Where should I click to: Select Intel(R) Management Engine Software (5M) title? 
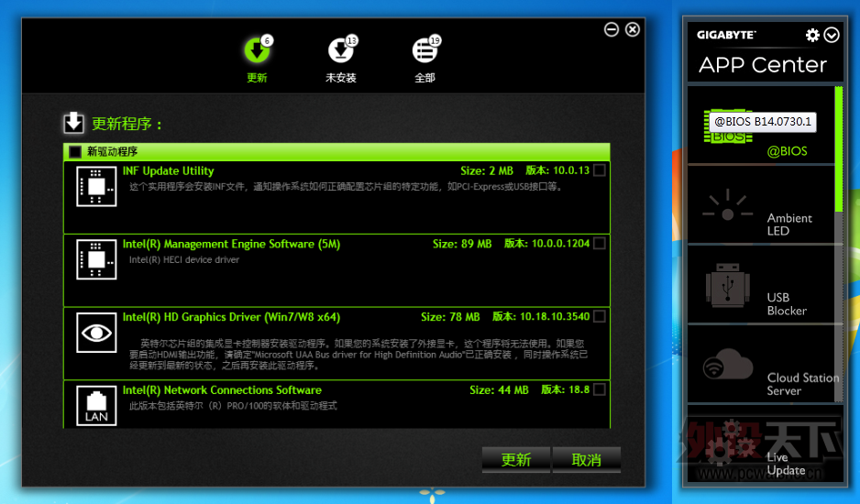point(231,244)
